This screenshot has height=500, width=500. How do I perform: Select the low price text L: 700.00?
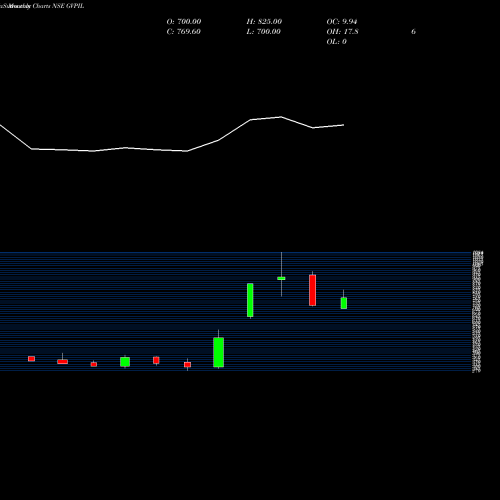[263, 32]
